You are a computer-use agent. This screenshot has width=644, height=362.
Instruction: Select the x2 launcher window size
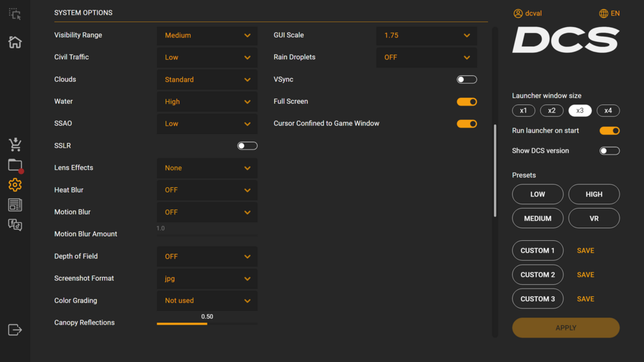(x=552, y=111)
